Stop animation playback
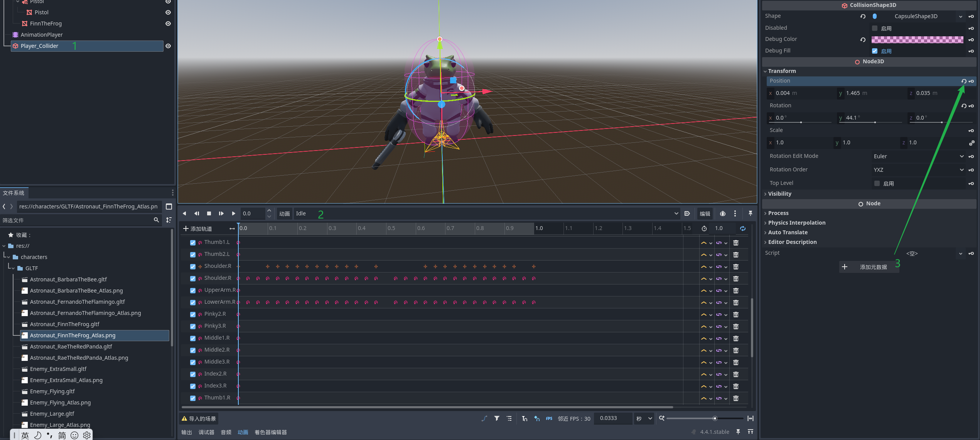 pos(209,213)
